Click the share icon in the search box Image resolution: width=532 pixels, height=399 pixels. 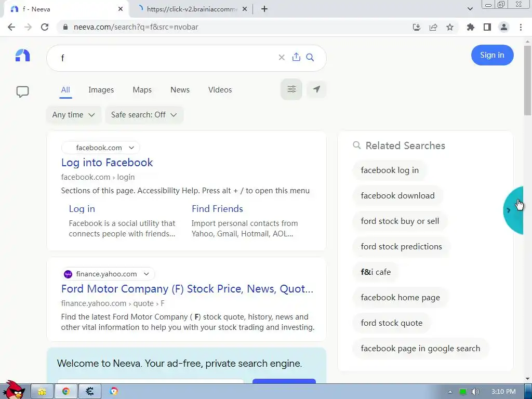[296, 57]
